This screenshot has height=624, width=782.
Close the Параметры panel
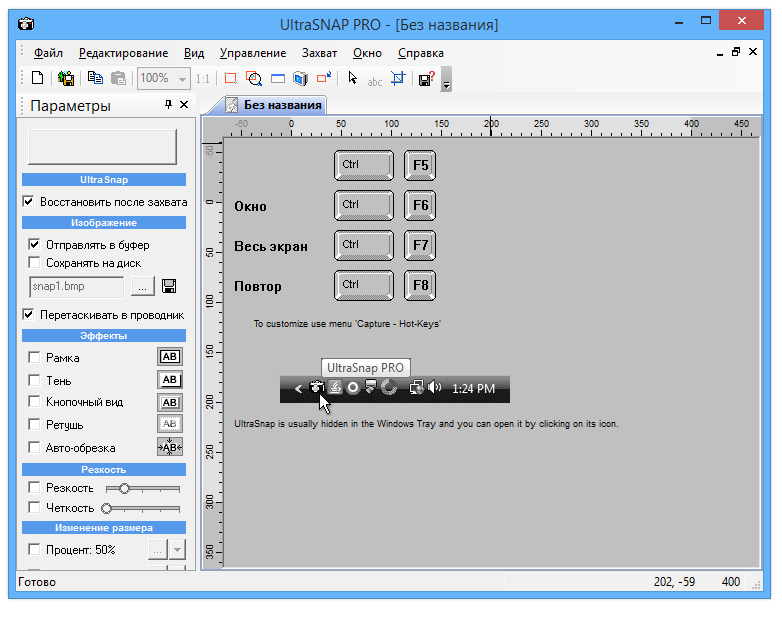[184, 104]
